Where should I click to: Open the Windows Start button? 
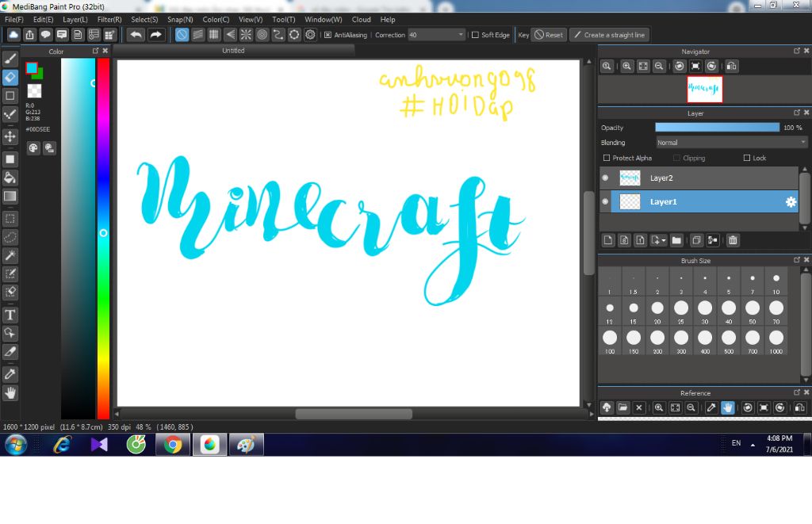pyautogui.click(x=15, y=445)
